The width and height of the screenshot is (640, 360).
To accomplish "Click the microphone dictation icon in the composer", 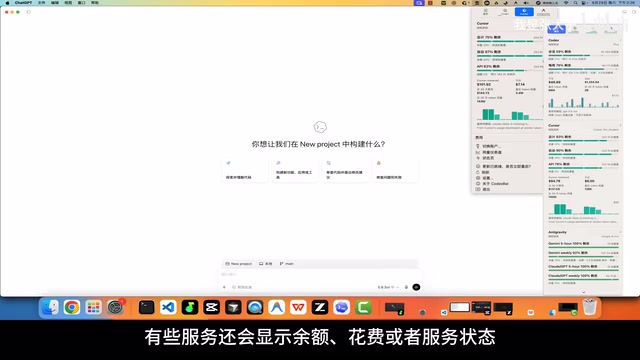I will [x=406, y=287].
